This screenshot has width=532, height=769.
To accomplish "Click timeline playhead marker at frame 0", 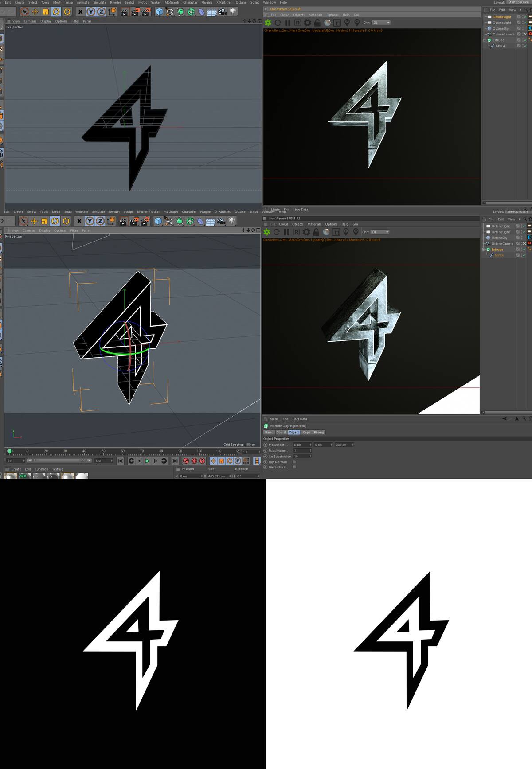I will click(x=10, y=451).
